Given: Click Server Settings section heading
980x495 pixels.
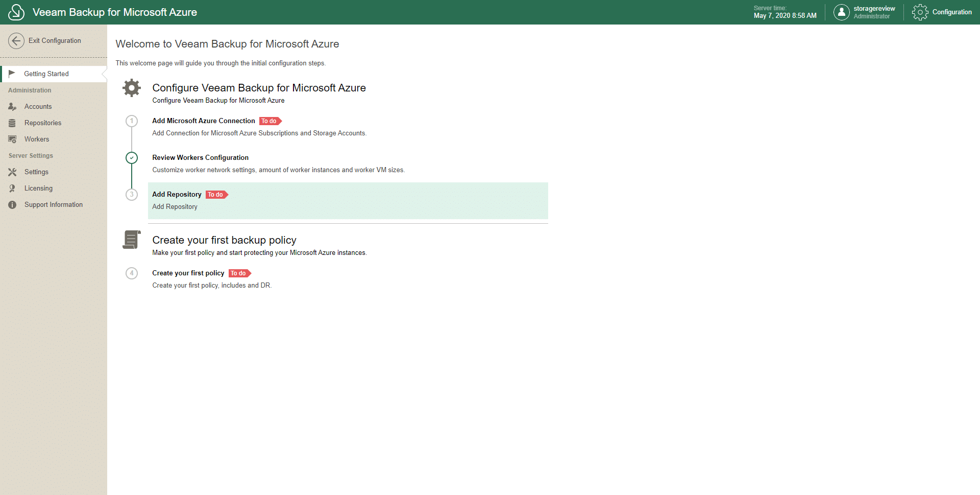Looking at the screenshot, I should click(31, 155).
